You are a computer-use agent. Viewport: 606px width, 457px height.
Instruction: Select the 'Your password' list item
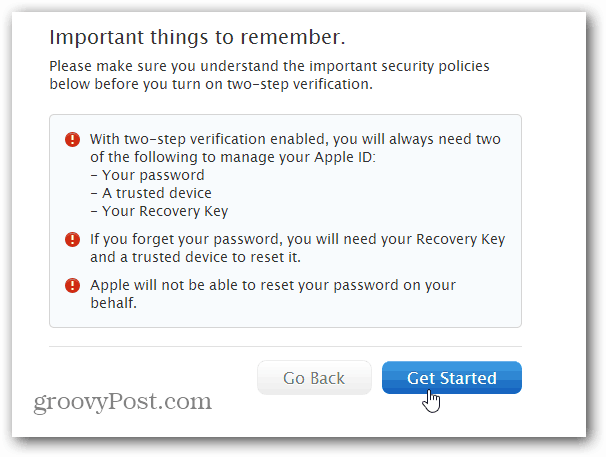click(147, 175)
